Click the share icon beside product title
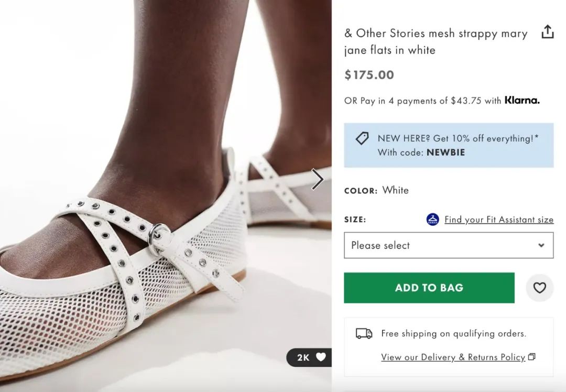566x392 pixels. tap(547, 32)
